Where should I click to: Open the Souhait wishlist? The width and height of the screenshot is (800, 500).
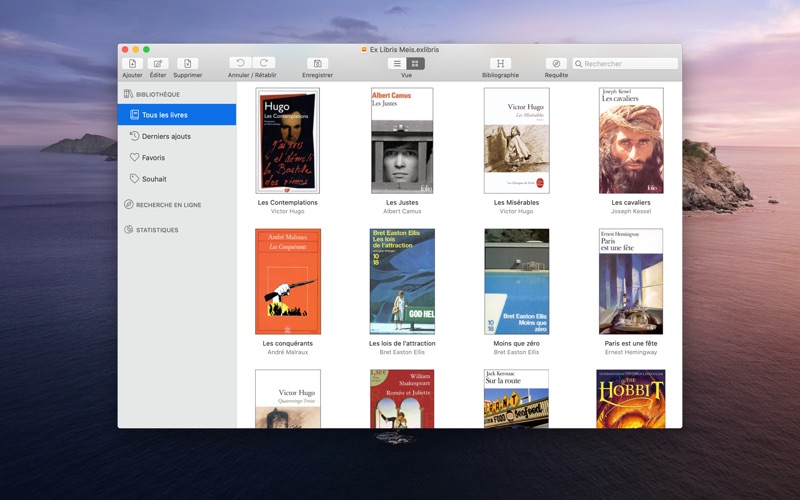(x=177, y=179)
